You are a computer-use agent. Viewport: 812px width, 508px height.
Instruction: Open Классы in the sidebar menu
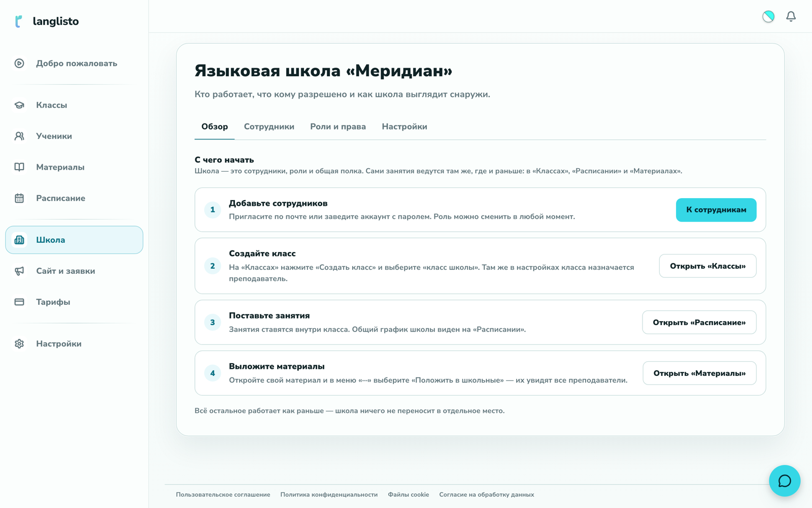point(74,105)
